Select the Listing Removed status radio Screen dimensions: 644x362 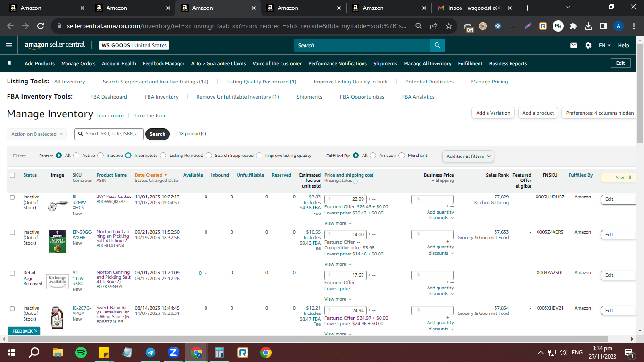click(163, 156)
